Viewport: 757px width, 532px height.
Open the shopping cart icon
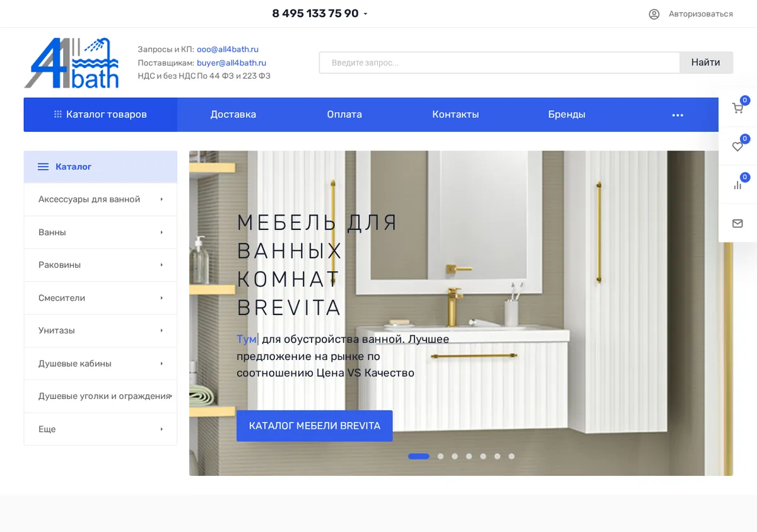[x=737, y=108]
